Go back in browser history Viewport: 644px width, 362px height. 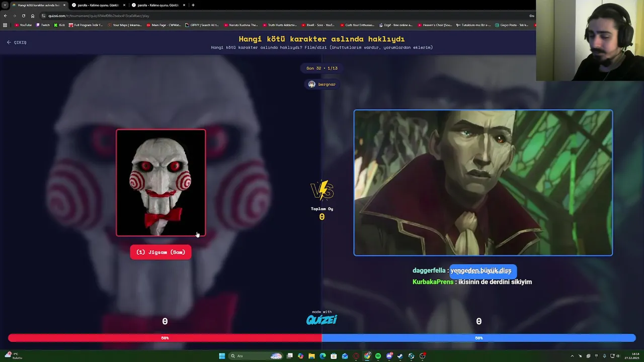(x=6, y=16)
